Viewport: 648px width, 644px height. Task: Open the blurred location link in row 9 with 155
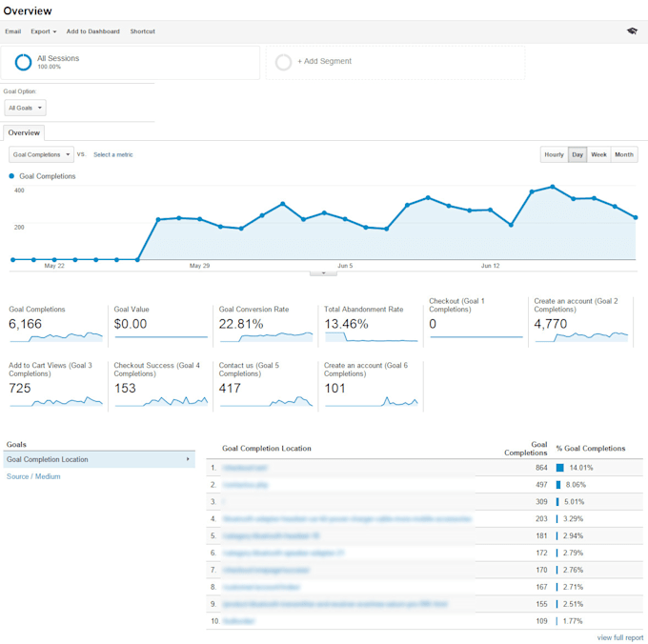334,604
